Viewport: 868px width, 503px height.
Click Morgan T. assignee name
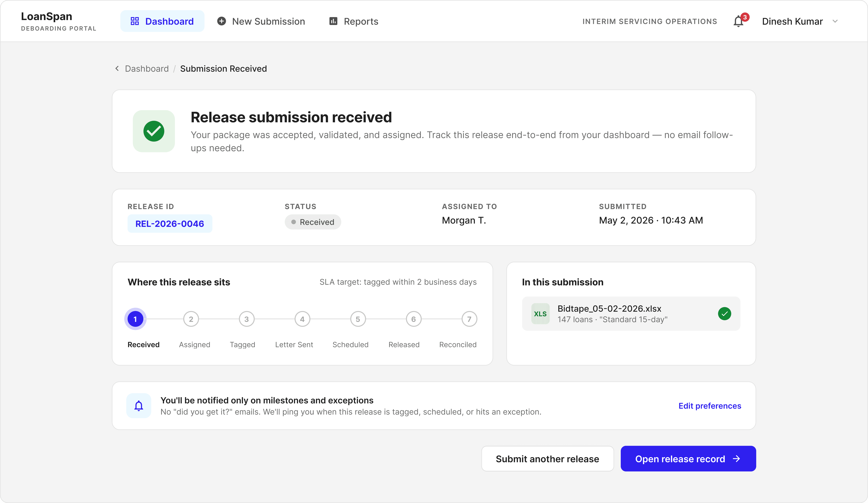(464, 220)
